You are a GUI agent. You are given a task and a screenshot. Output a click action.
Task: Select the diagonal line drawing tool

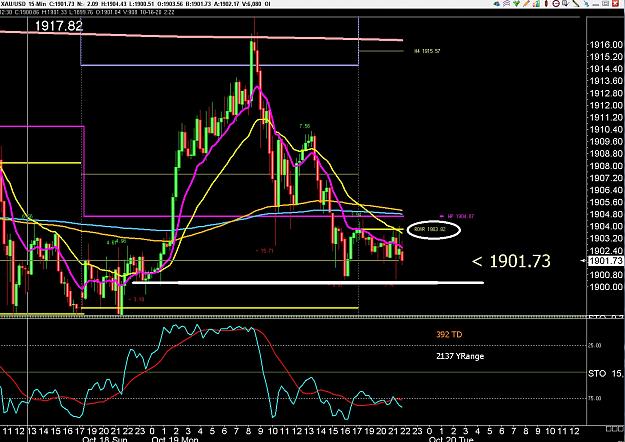click(576, 4)
